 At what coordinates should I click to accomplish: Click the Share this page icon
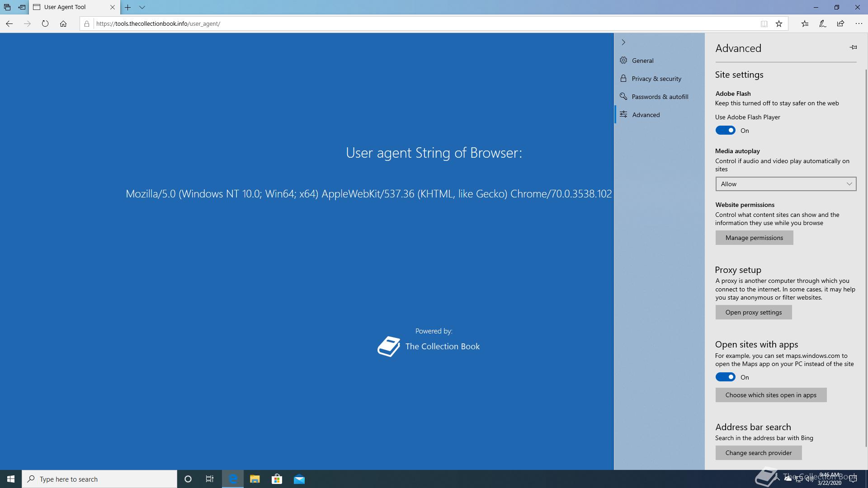[840, 23]
